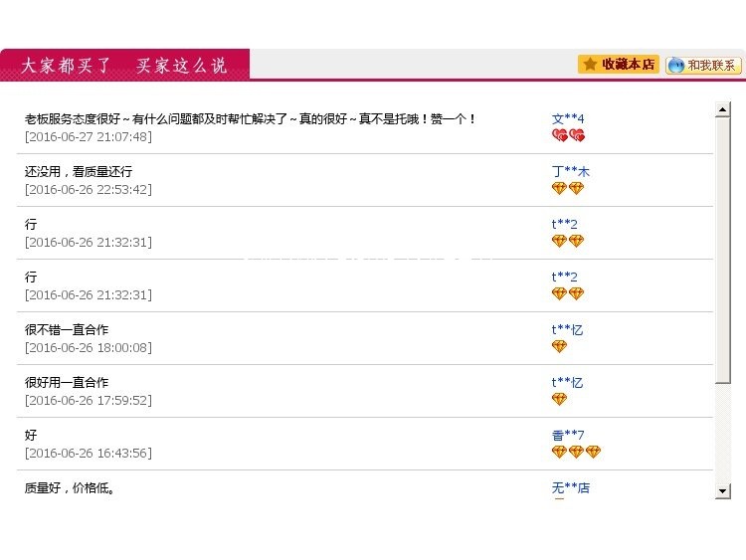Open reviewer 香**7 profile link

pyautogui.click(x=568, y=435)
